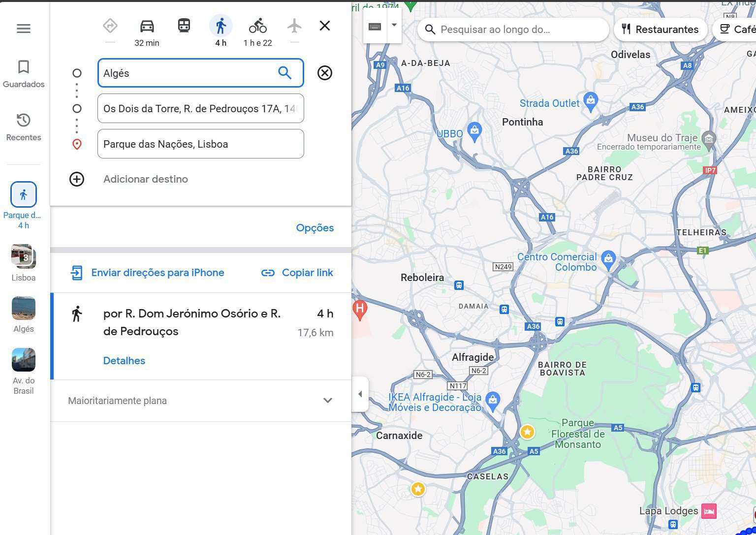Image resolution: width=756 pixels, height=535 pixels.
Task: Click the search magnifier in the Algés field
Action: [x=284, y=73]
